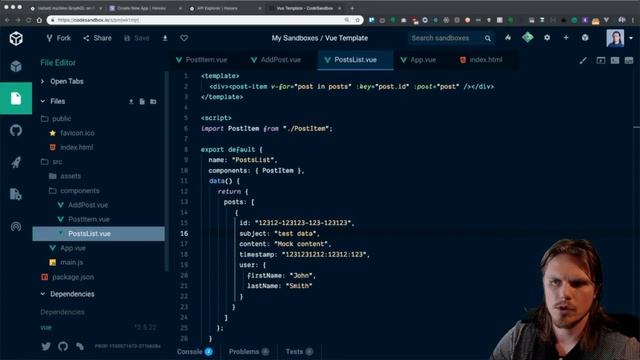This screenshot has height=360, width=640.
Task: Open the GitHub sidebar panel icon
Action: [16, 131]
